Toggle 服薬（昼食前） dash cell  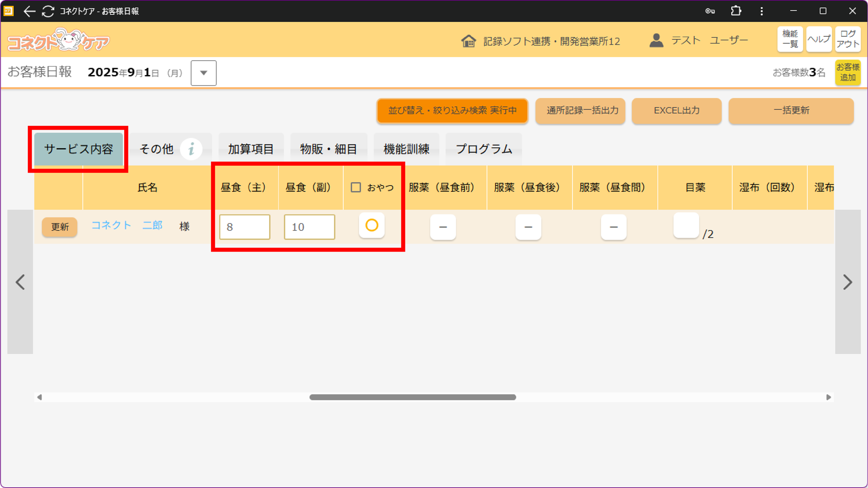[x=443, y=227]
